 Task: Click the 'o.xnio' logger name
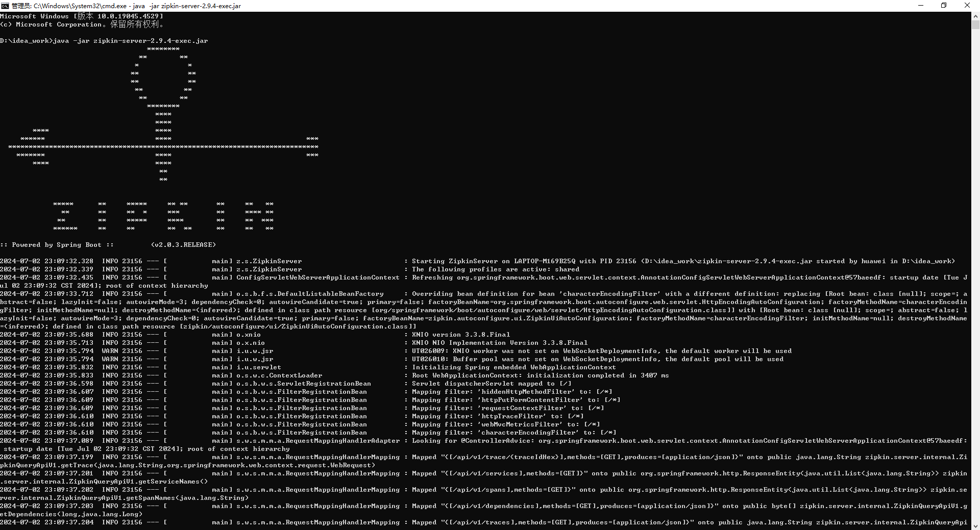point(249,335)
